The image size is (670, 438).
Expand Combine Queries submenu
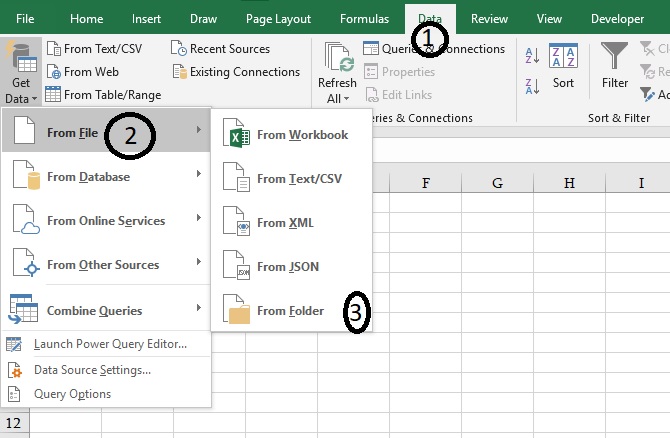pyautogui.click(x=106, y=309)
